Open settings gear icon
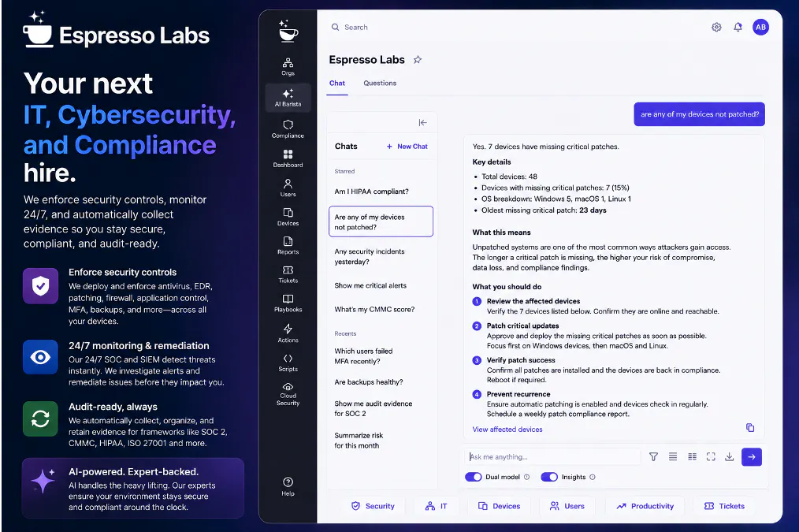The width and height of the screenshot is (799, 532). point(716,27)
